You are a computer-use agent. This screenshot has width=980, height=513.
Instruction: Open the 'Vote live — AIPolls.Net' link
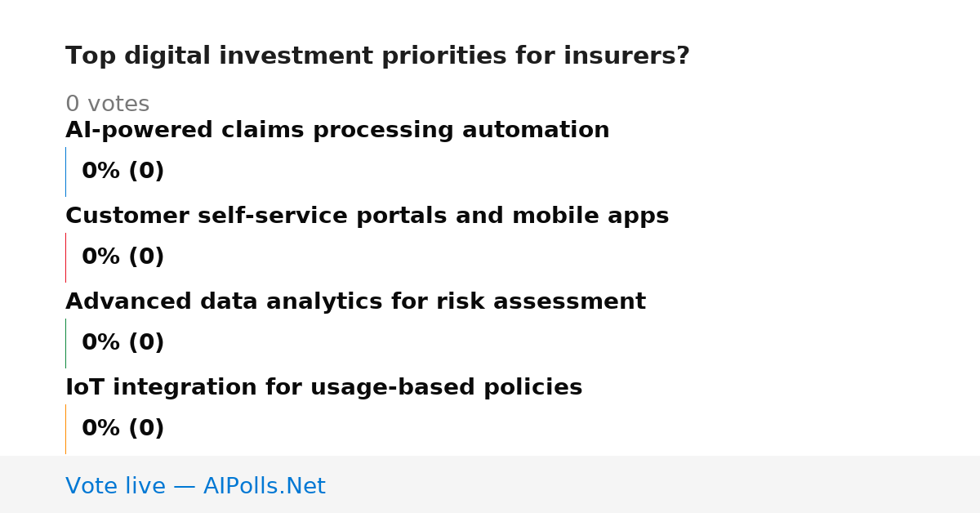click(195, 487)
